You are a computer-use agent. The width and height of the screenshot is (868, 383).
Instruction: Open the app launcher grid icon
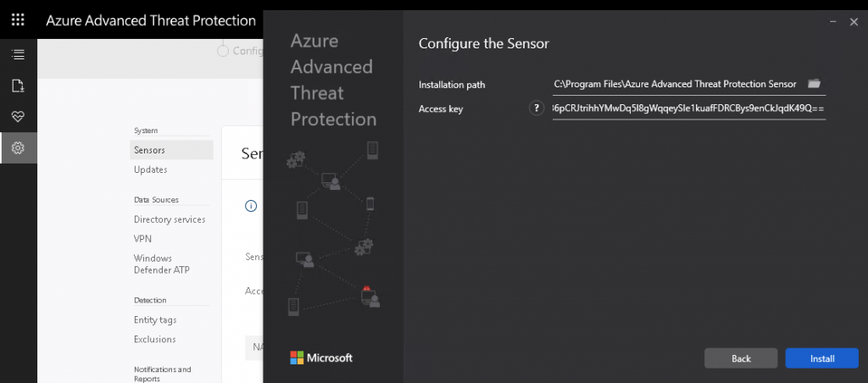pos(18,19)
